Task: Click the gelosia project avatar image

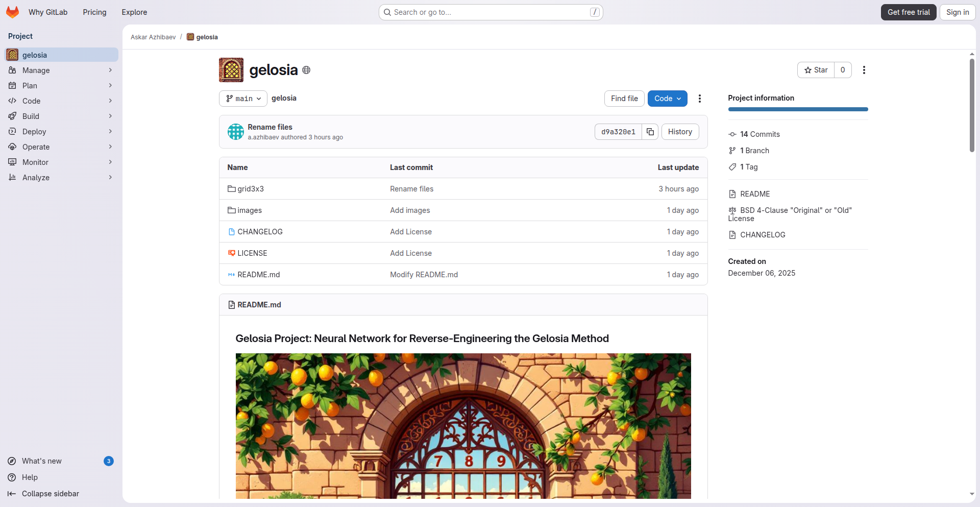Action: (x=231, y=70)
